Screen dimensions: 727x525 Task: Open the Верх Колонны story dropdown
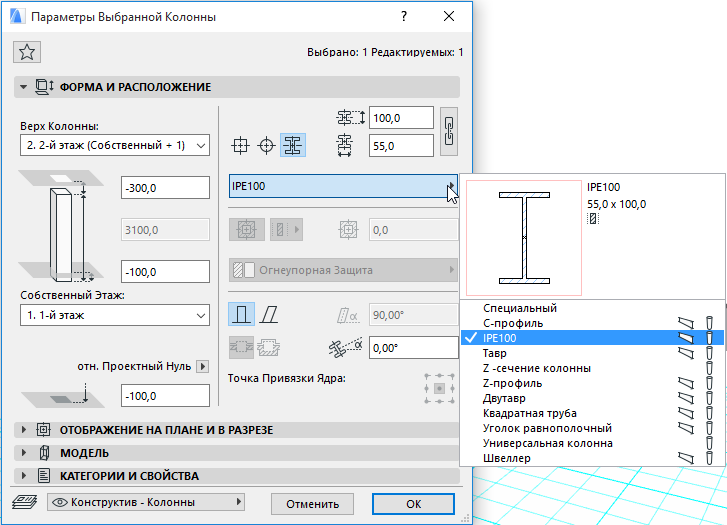coord(115,145)
